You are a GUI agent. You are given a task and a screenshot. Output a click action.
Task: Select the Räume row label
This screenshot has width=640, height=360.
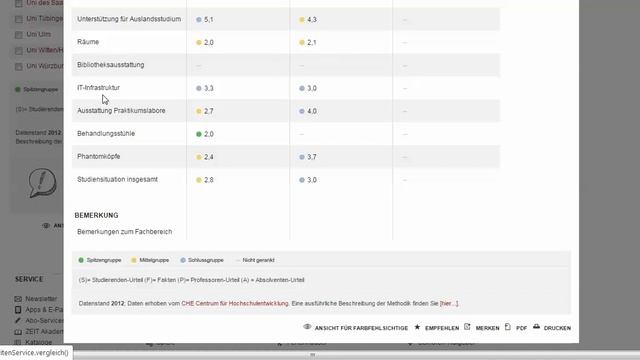click(88, 42)
